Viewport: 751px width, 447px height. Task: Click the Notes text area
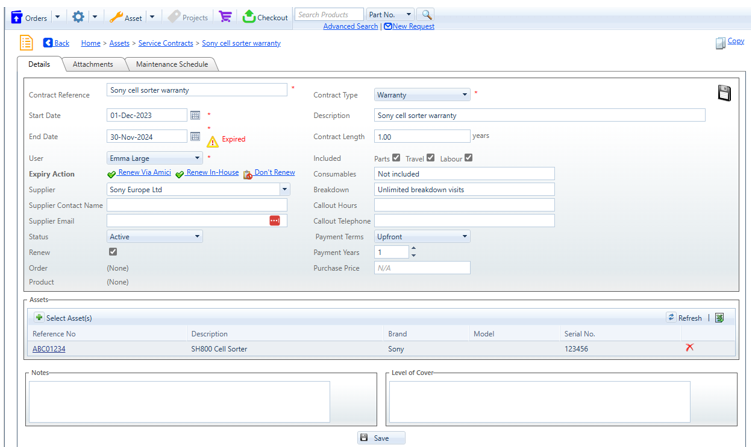pyautogui.click(x=180, y=401)
